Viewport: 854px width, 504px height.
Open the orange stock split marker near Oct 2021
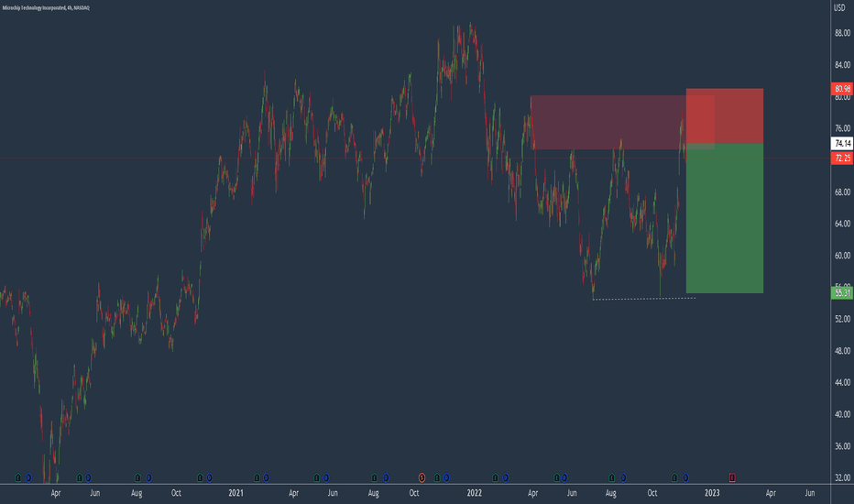[422, 477]
